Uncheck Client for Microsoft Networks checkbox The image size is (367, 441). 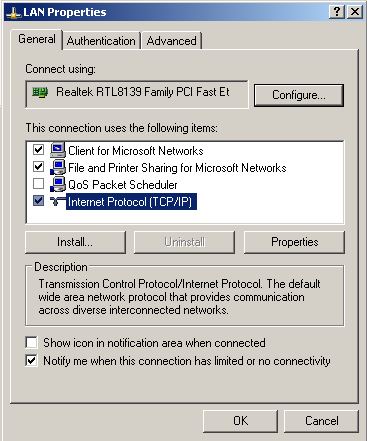coord(39,149)
